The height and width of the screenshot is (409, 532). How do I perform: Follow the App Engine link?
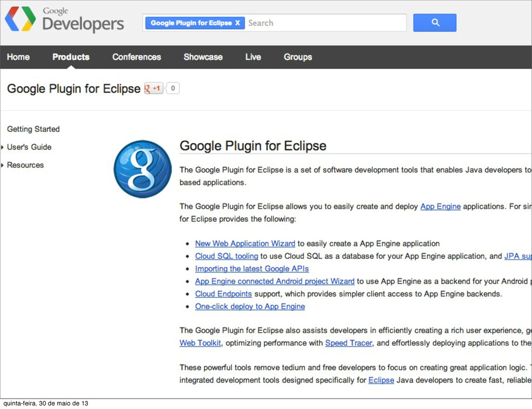point(441,207)
